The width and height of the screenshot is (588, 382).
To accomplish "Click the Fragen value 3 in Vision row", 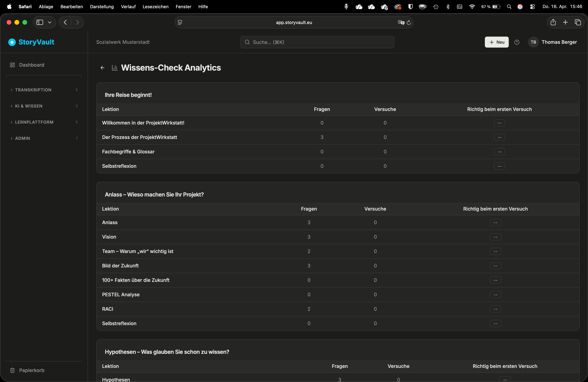I will coord(309,237).
